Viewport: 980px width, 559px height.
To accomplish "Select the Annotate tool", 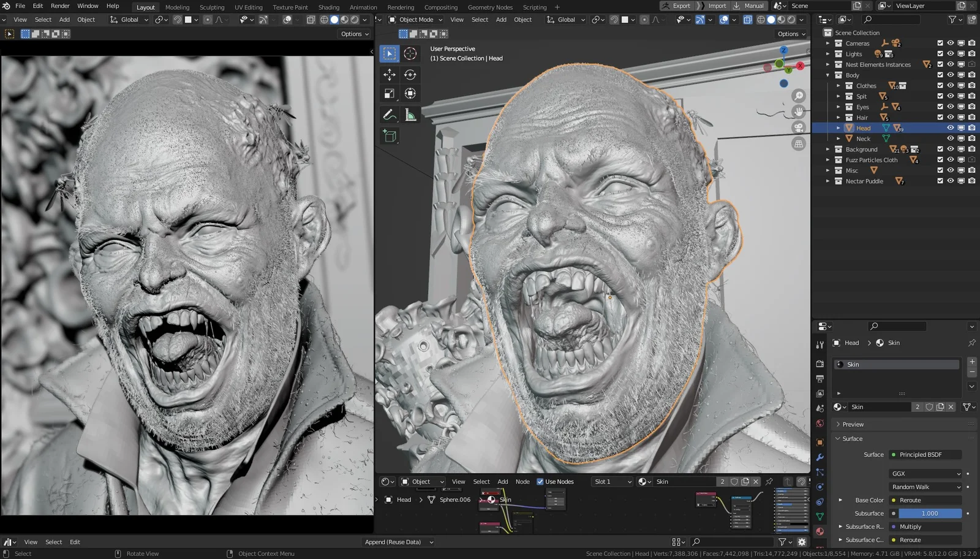I will pyautogui.click(x=390, y=114).
